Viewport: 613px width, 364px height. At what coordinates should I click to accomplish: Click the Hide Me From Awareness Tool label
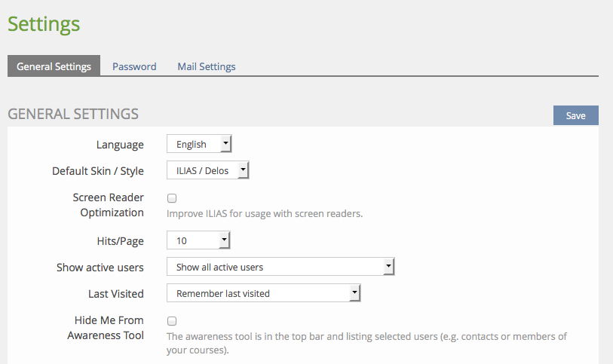pos(104,328)
